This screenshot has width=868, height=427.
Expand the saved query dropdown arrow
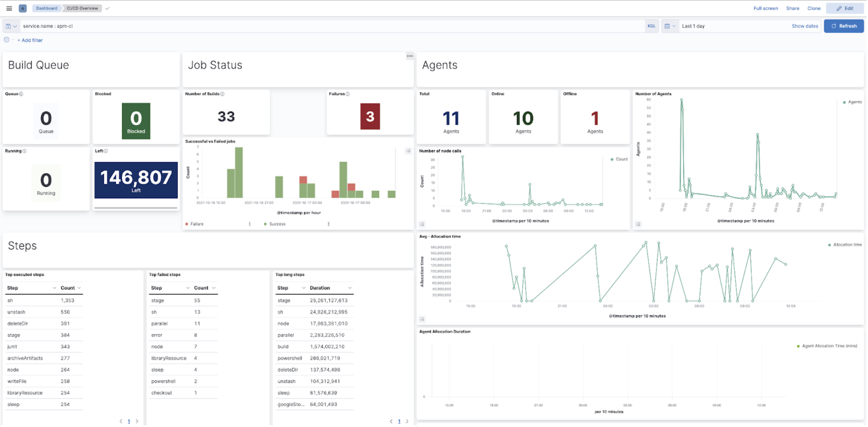click(16, 26)
